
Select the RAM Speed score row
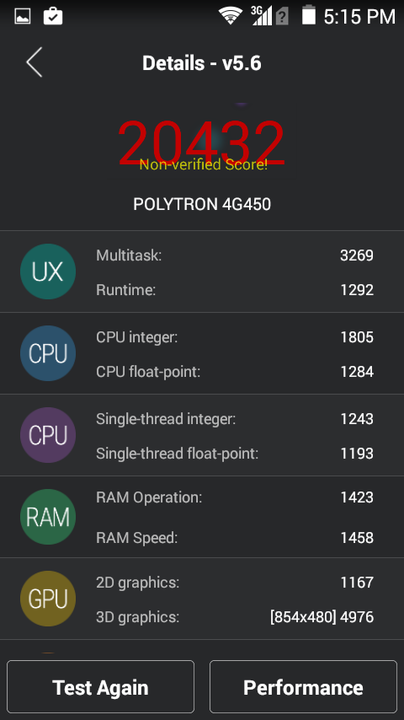235,537
